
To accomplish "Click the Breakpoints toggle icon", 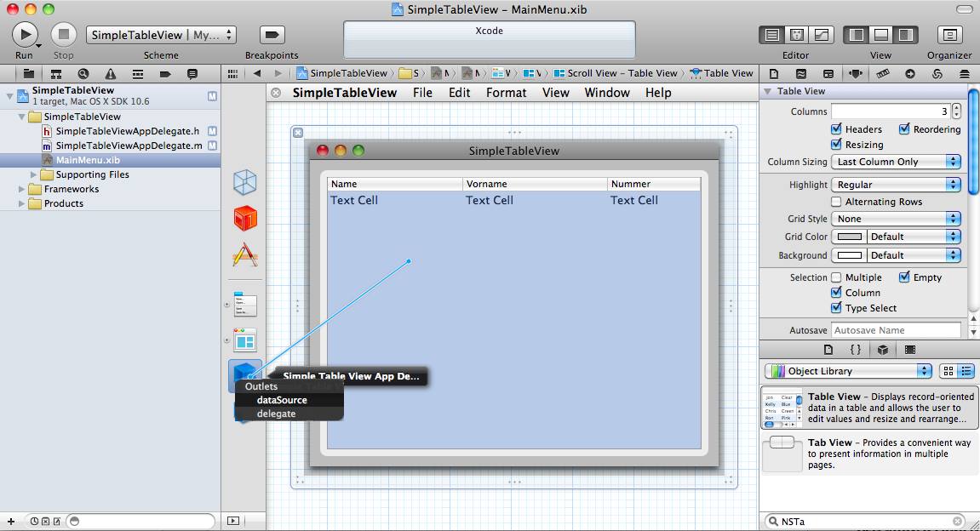I will [272, 35].
